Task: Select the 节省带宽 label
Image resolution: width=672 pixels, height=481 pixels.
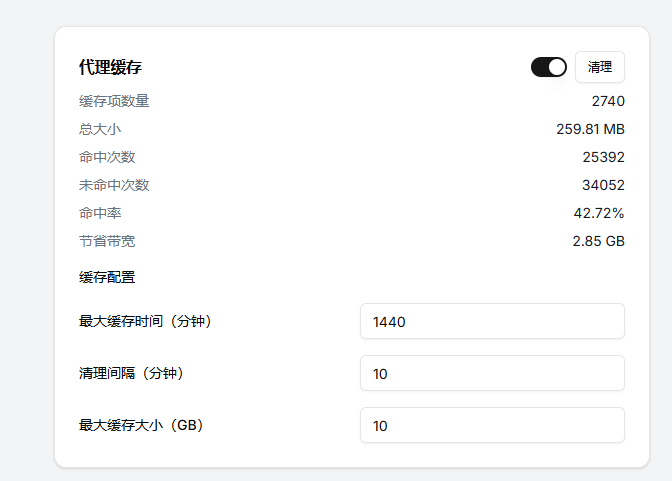Action: (x=107, y=241)
